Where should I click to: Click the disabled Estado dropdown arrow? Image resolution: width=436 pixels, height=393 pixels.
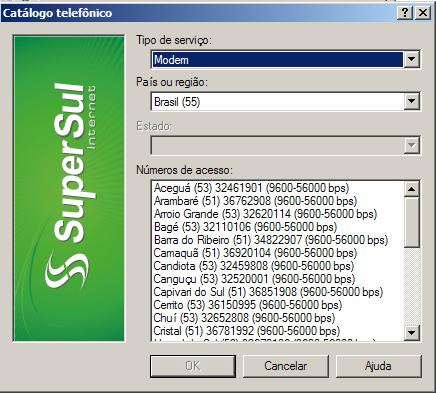[x=412, y=145]
